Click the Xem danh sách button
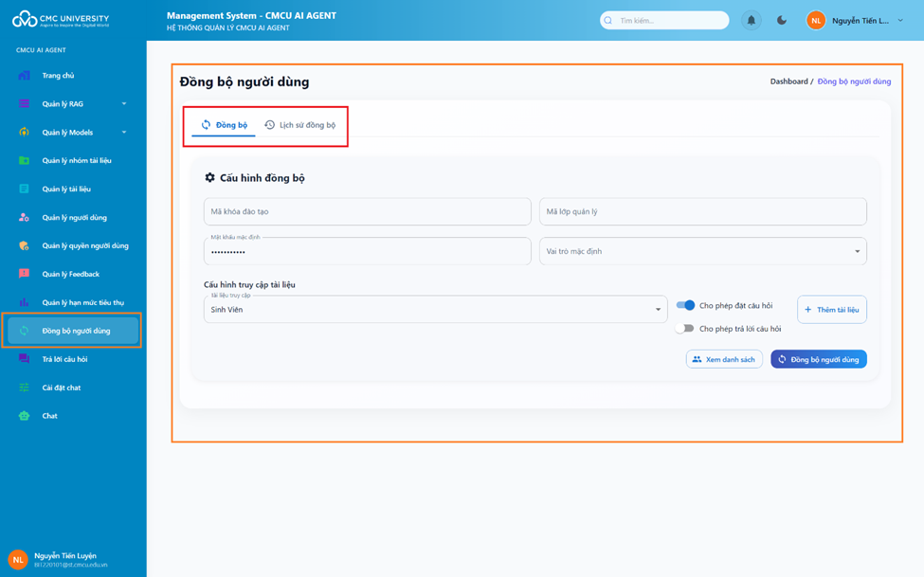Viewport: 924px width, 577px height. pos(724,360)
